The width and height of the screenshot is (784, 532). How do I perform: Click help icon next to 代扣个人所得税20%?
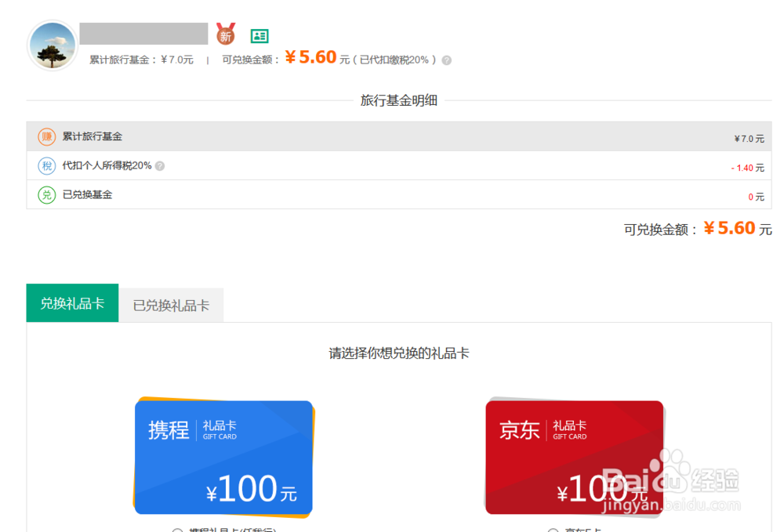[159, 166]
